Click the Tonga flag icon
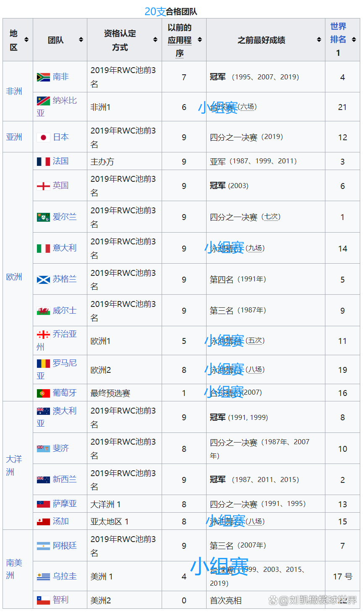 [43, 522]
